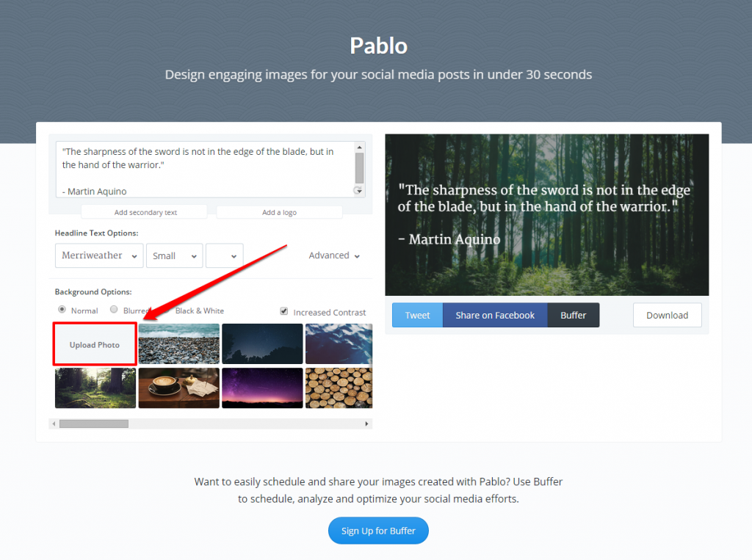
Task: Pick the coffee cup background thumbnail
Action: point(179,388)
